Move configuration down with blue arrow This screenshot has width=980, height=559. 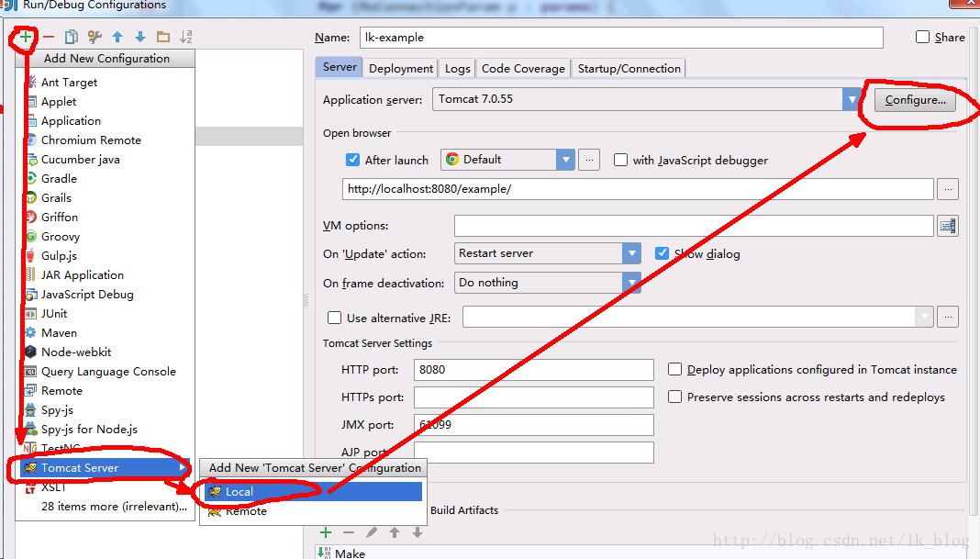140,37
